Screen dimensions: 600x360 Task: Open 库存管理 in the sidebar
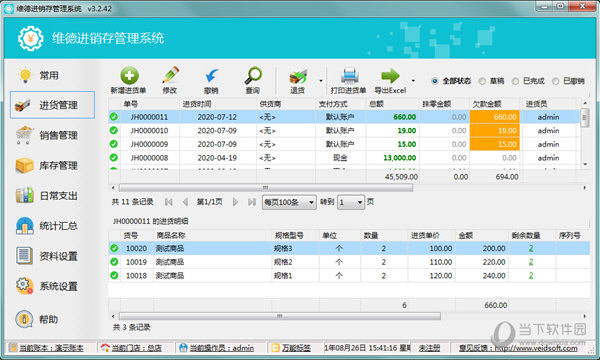(52, 165)
